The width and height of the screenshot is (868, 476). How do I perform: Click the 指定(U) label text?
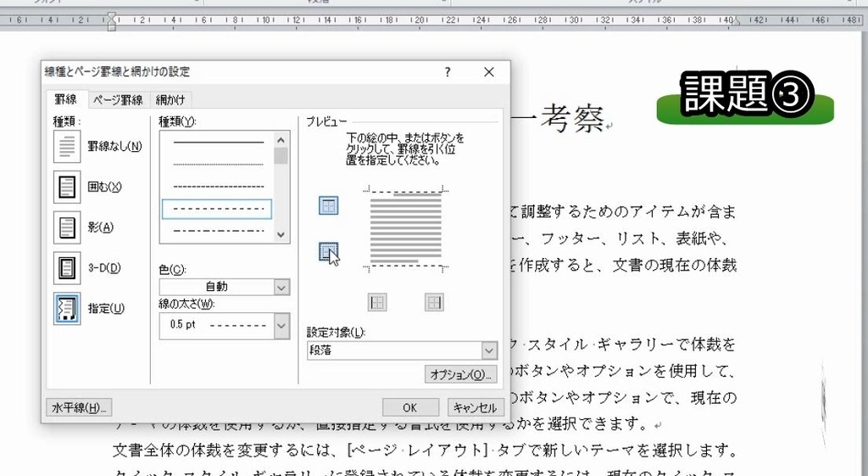tap(106, 308)
